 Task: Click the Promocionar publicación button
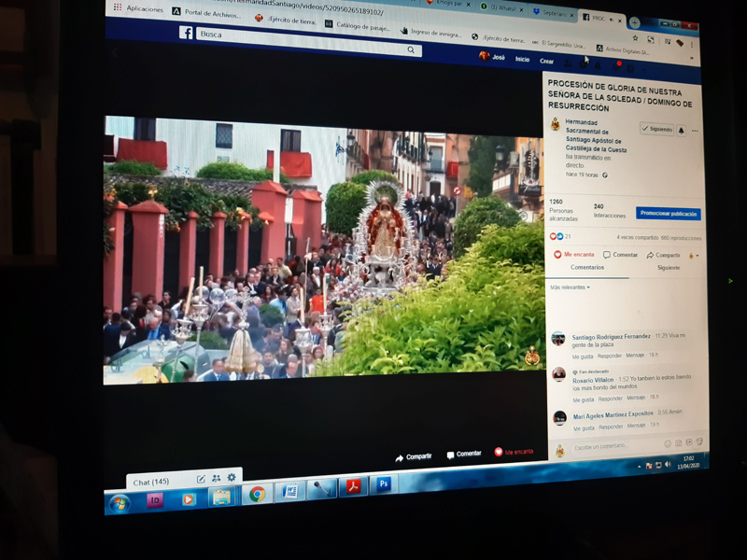pyautogui.click(x=668, y=214)
